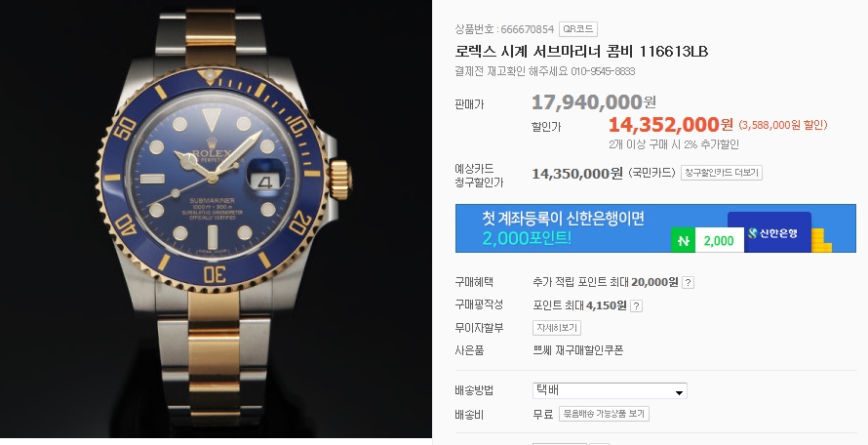Open the 묶음배송 가능상품 보기 button
Image resolution: width=868 pixels, height=445 pixels.
(604, 414)
